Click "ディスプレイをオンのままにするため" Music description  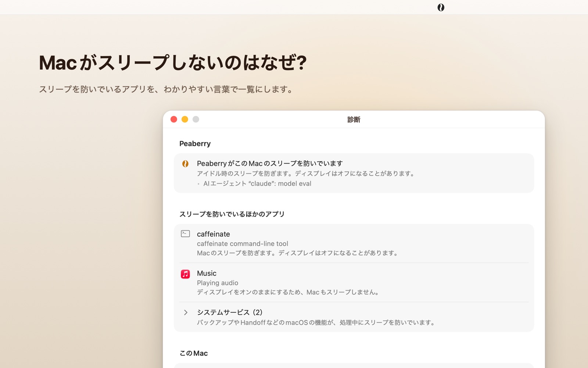[288, 292]
